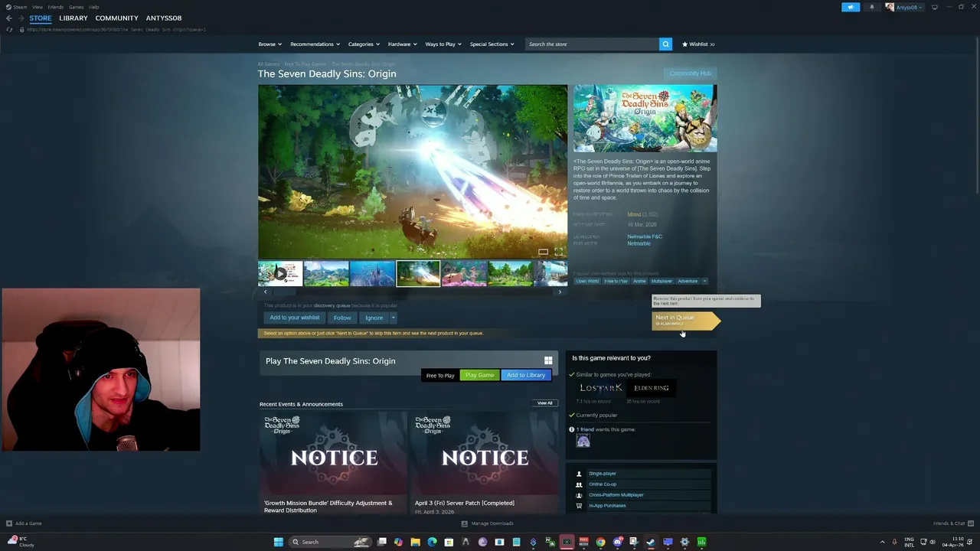This screenshot has width=980, height=551.
Task: Click Add to your wishlist
Action: pos(294,318)
